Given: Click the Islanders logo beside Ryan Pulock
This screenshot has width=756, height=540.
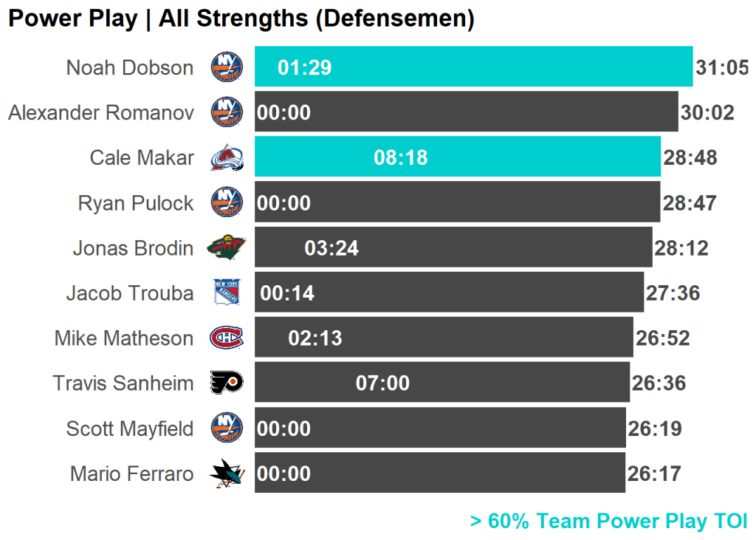Looking at the screenshot, I should point(227,202).
